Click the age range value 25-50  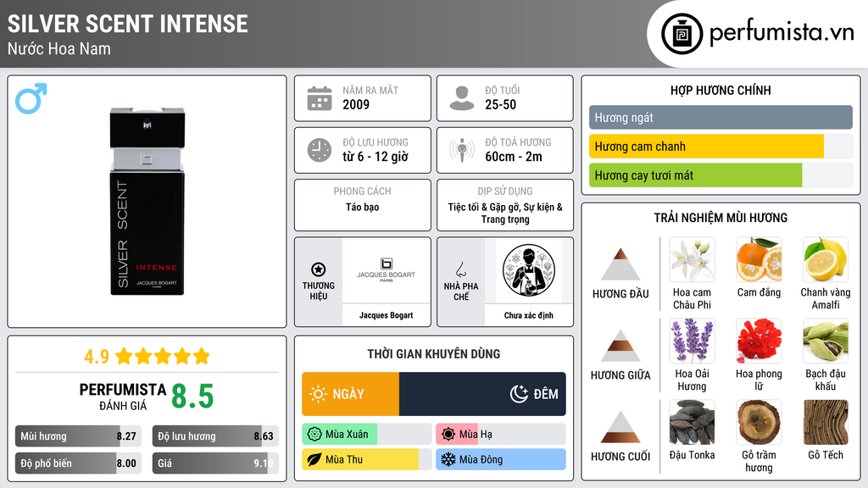point(500,104)
